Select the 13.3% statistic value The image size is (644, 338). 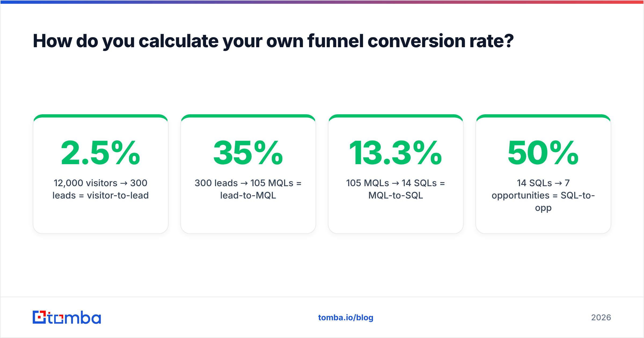tap(396, 153)
